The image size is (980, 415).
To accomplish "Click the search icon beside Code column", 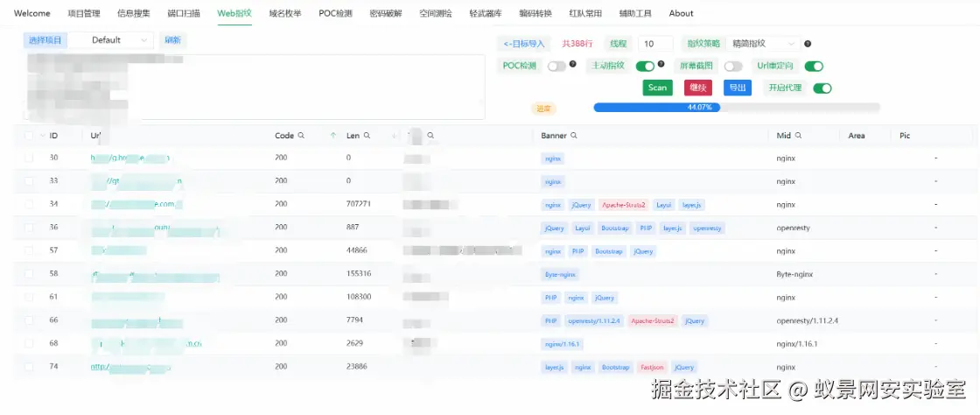I will point(301,136).
